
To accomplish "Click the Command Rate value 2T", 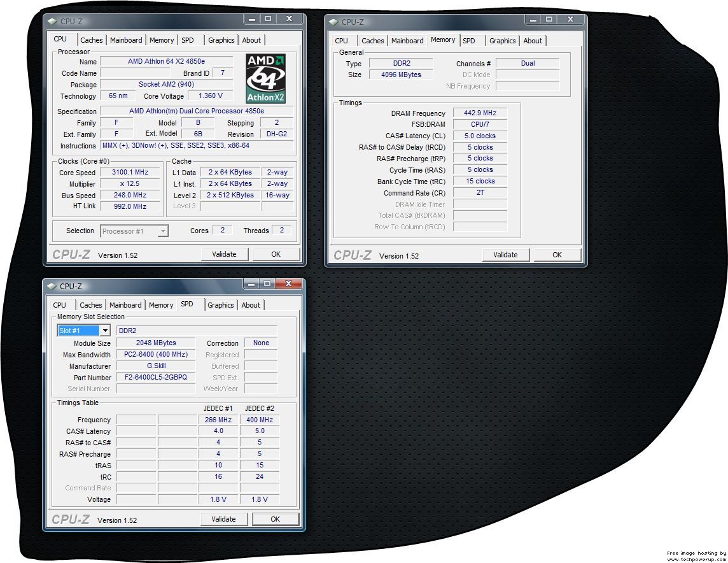I will tap(480, 192).
